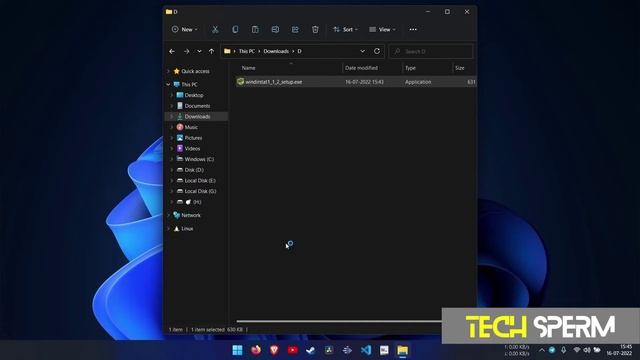The image size is (640, 360).
Task: Open the Windows Start button
Action: click(237, 350)
